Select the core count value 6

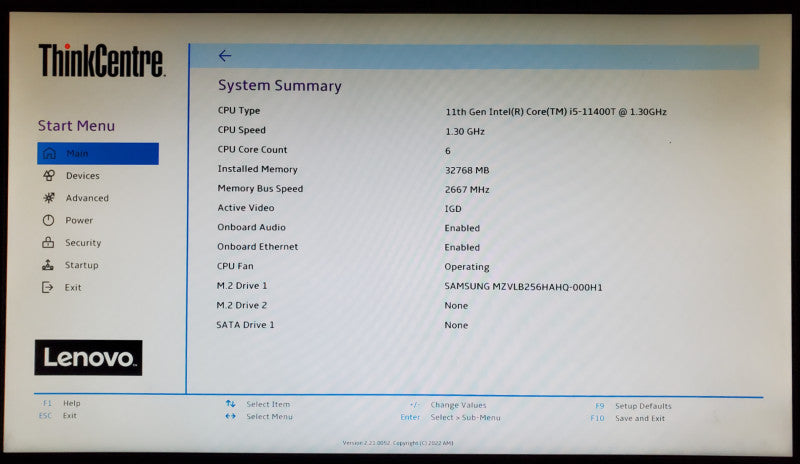[x=448, y=151]
